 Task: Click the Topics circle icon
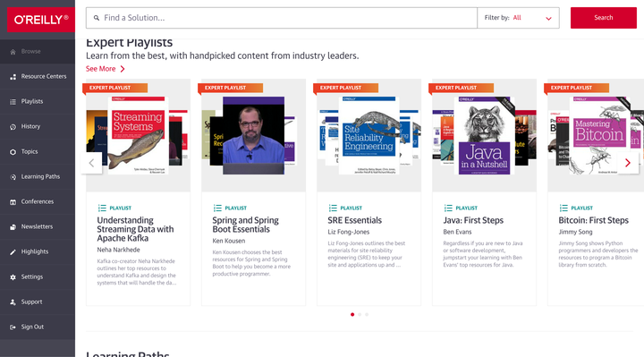[x=13, y=152]
